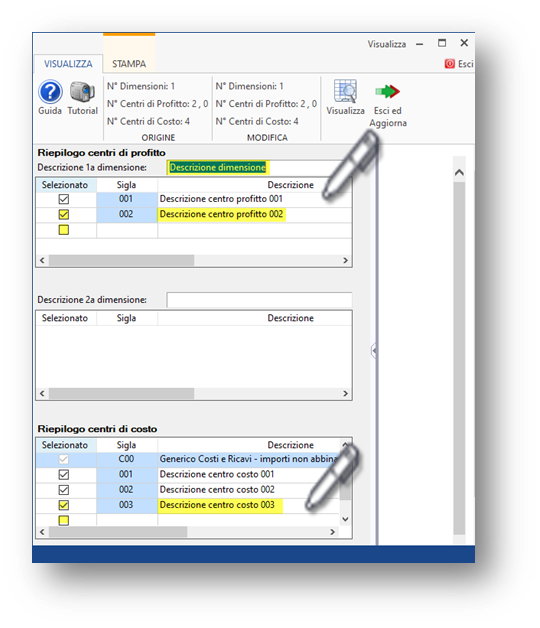The height and width of the screenshot is (628, 540).
Task: Click the profit centers horizontal scrollbar thumb
Action: pyautogui.click(x=121, y=260)
